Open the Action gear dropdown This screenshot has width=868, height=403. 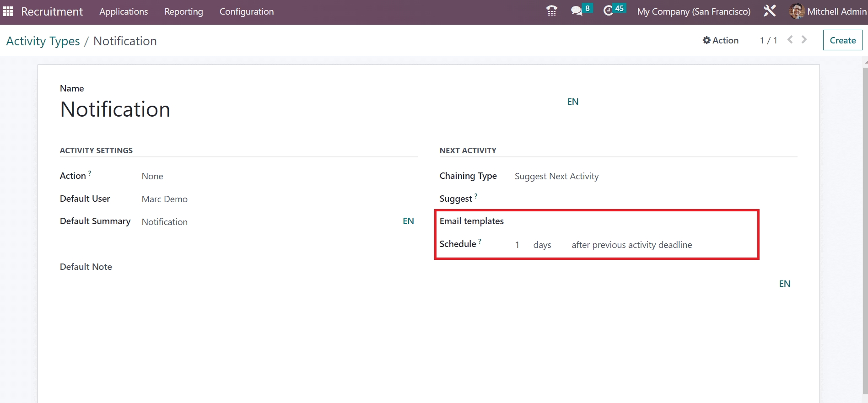(x=721, y=40)
